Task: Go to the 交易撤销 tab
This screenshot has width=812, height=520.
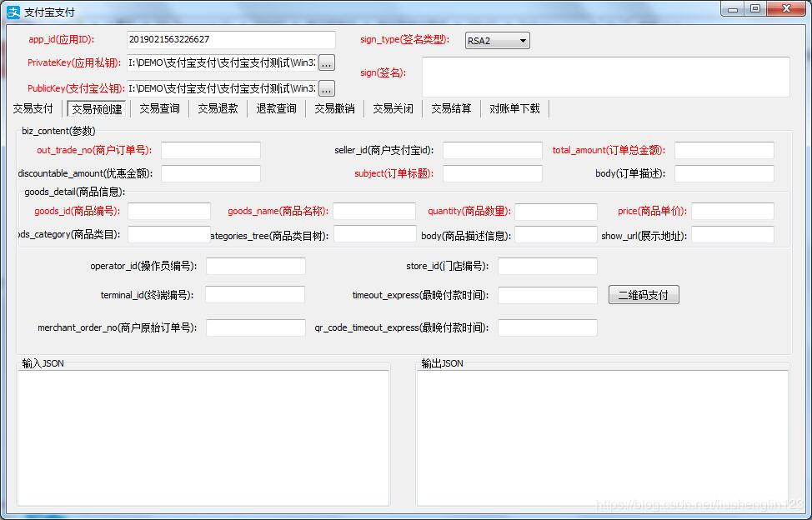Action: (334, 108)
